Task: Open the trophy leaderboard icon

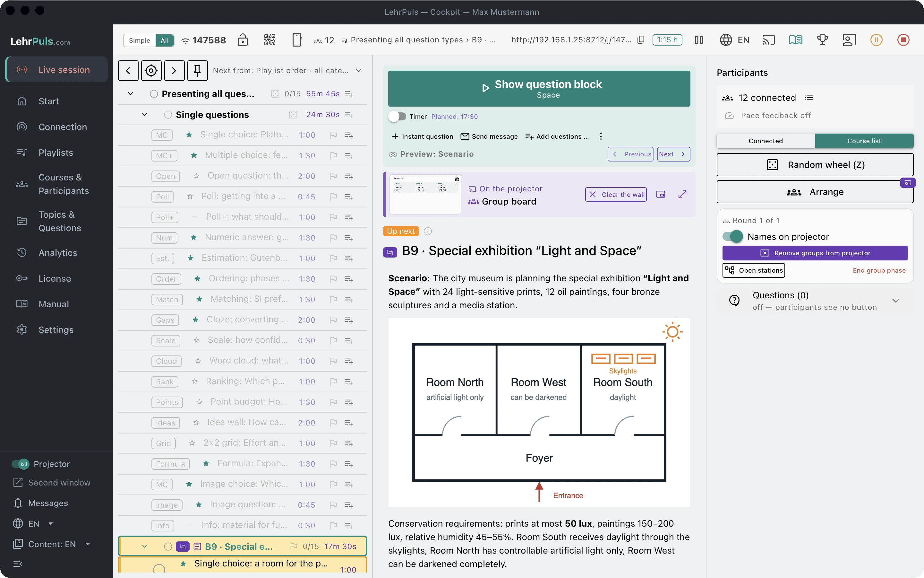Action: pyautogui.click(x=822, y=40)
